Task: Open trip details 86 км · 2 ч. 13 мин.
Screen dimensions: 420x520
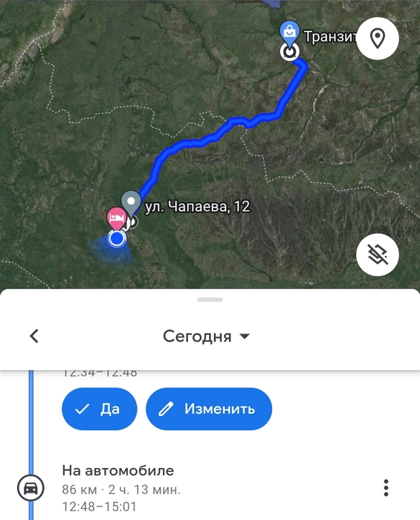Action: [x=121, y=490]
